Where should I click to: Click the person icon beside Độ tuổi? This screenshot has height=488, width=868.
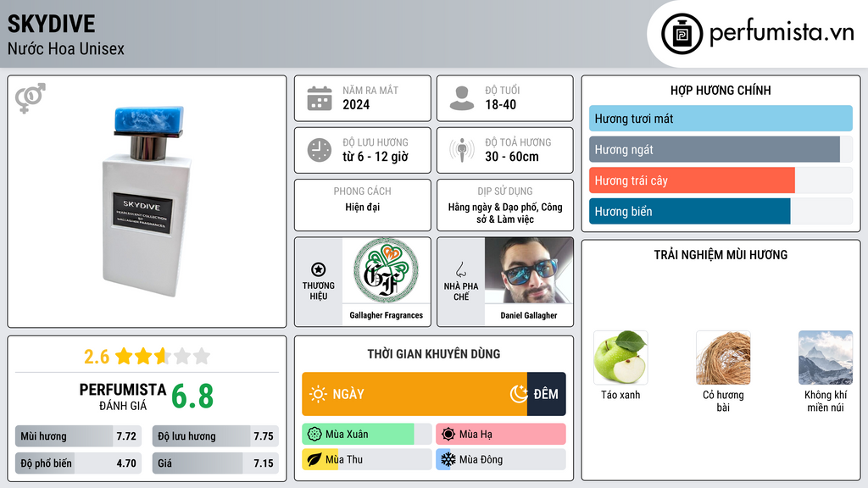pos(462,98)
